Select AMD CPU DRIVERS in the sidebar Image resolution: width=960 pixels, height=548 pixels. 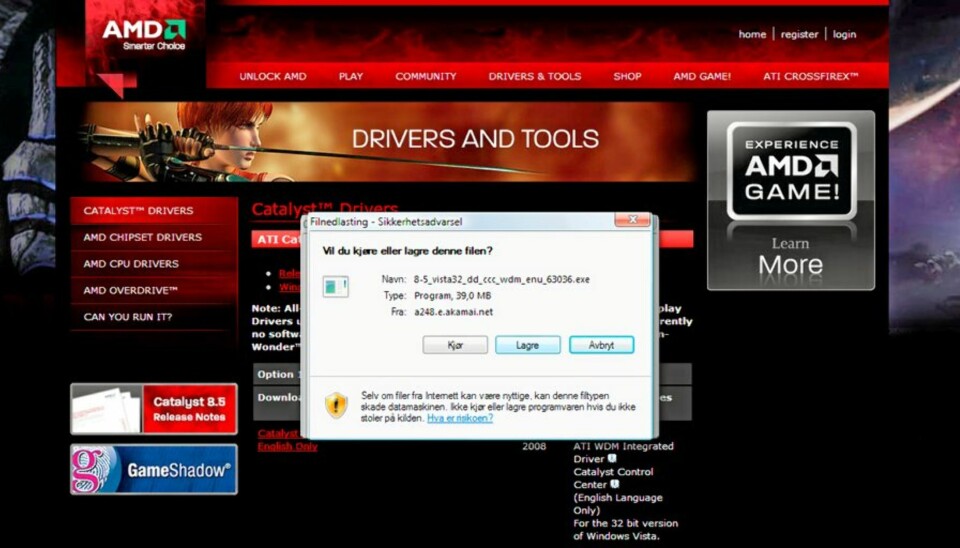(x=154, y=264)
